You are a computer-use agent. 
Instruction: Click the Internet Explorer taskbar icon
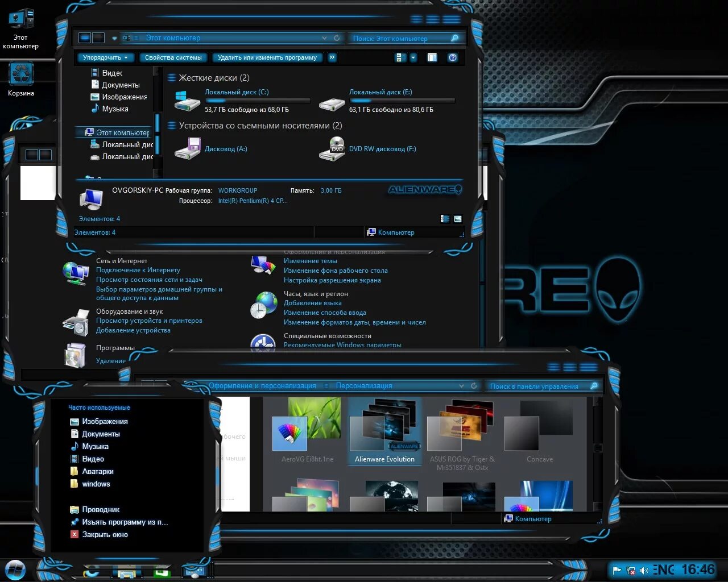tap(91, 572)
